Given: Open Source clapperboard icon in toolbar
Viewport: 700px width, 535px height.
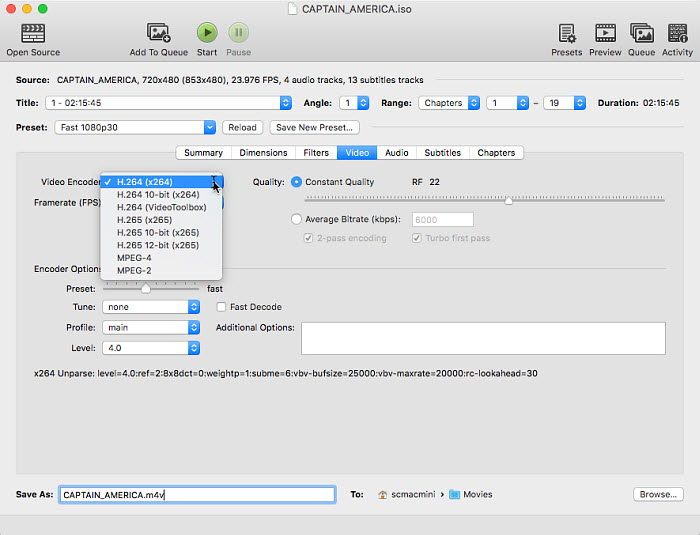Looking at the screenshot, I should pos(33,33).
